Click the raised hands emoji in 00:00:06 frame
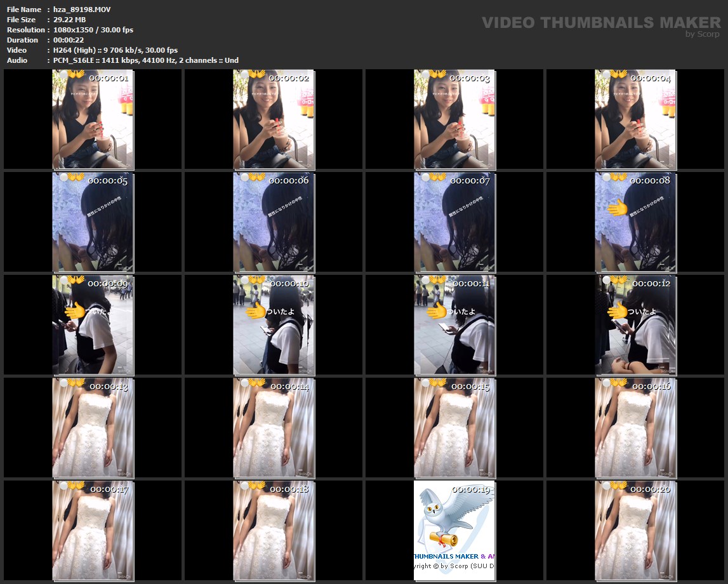Viewport: 728px width, 584px height. coord(256,177)
